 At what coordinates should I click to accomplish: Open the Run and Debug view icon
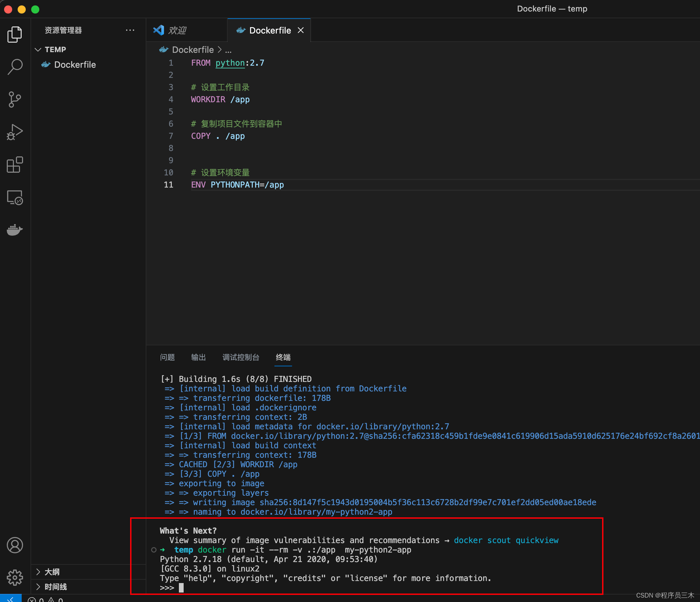click(x=15, y=132)
